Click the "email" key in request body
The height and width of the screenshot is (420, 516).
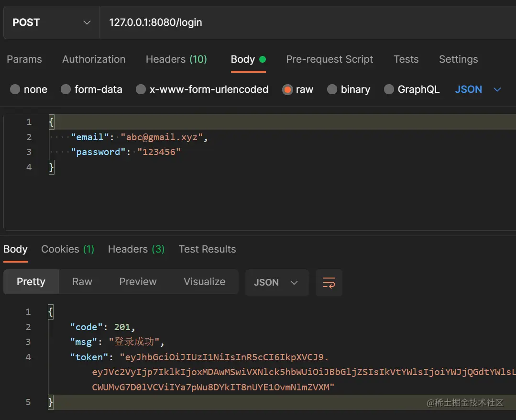pos(90,137)
